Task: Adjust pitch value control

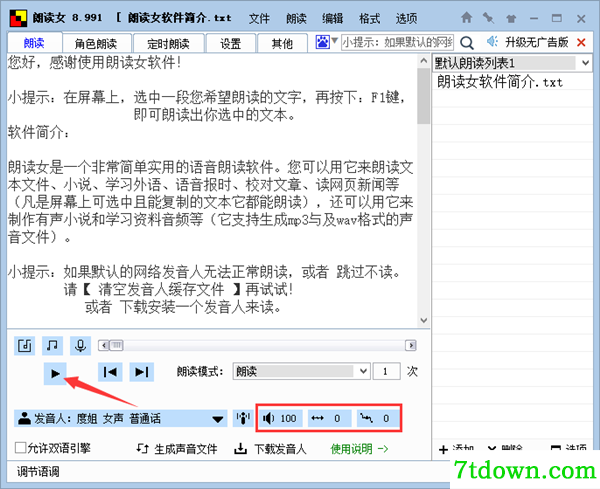Action: 378,418
